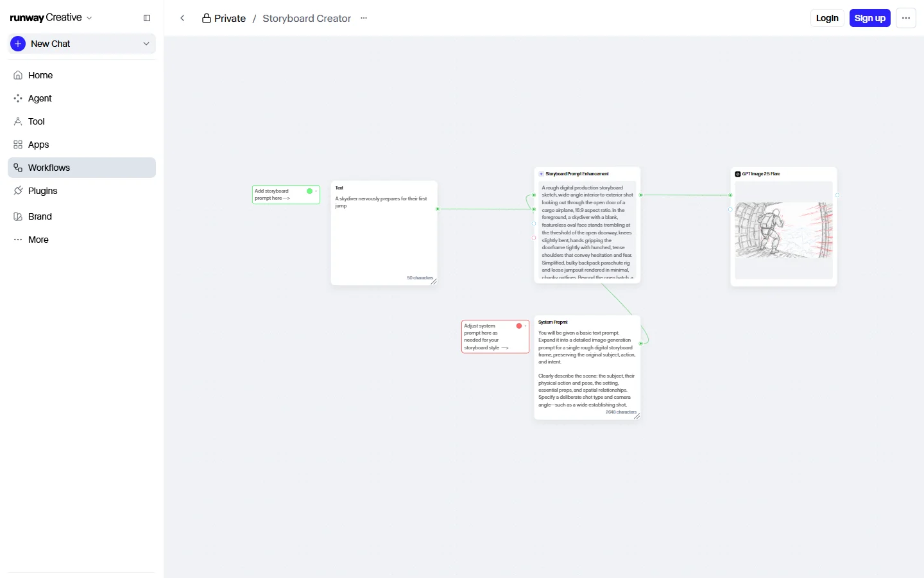Click the Apps grid icon

click(x=18, y=144)
